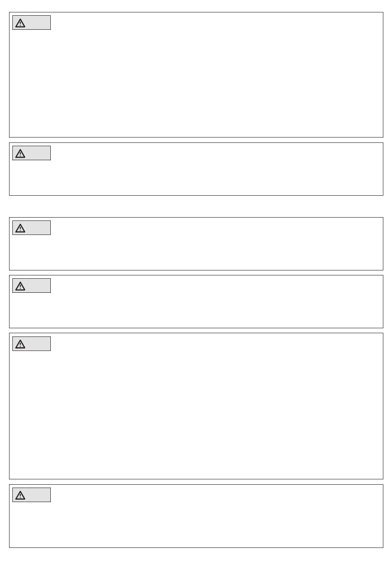The height and width of the screenshot is (571, 392).
Task: Select the fourth box's warning triangle icon
Action: [20, 286]
